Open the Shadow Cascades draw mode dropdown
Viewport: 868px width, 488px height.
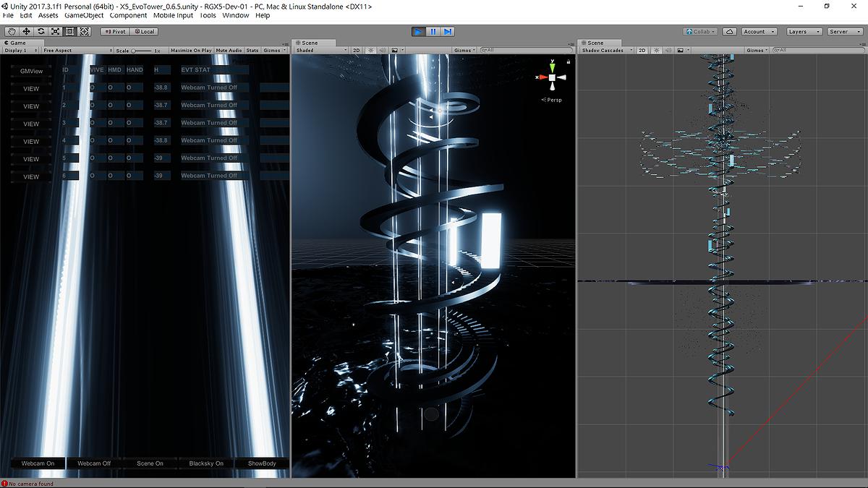coord(607,51)
